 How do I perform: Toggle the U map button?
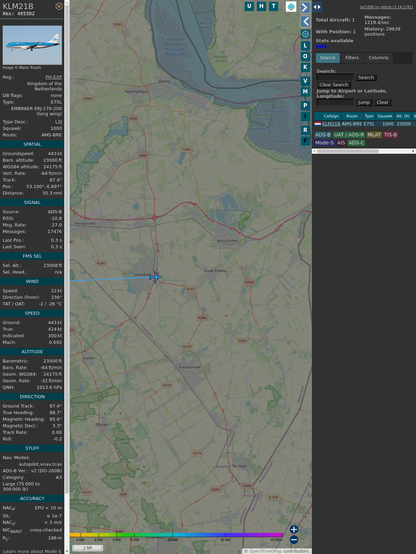249,6
